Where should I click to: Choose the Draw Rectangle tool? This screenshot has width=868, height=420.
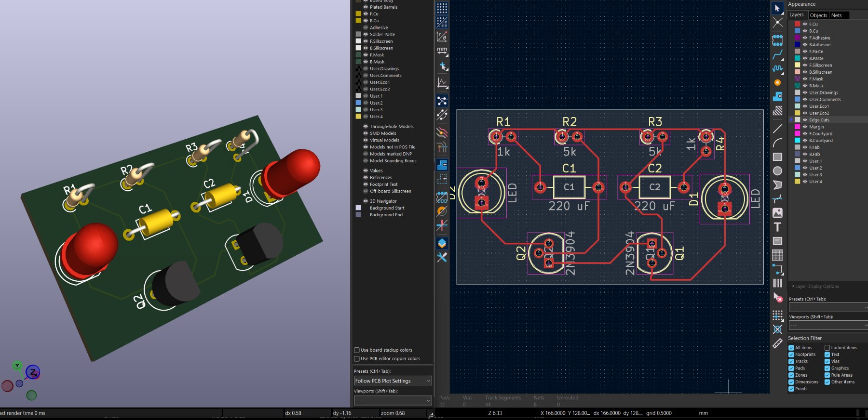coord(777,157)
